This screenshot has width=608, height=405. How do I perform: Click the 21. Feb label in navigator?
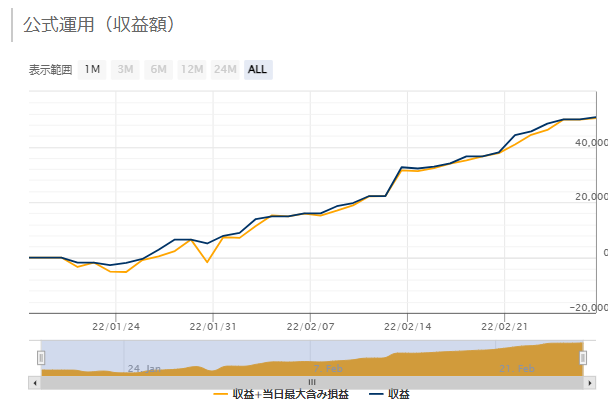(x=517, y=369)
